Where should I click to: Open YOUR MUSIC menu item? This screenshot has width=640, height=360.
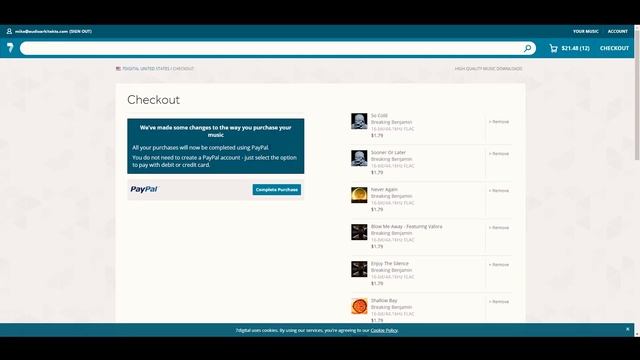pyautogui.click(x=586, y=31)
